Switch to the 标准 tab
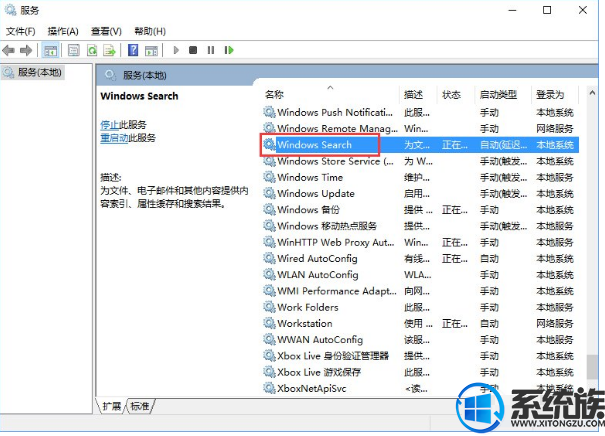The height and width of the screenshot is (436, 605). point(140,406)
